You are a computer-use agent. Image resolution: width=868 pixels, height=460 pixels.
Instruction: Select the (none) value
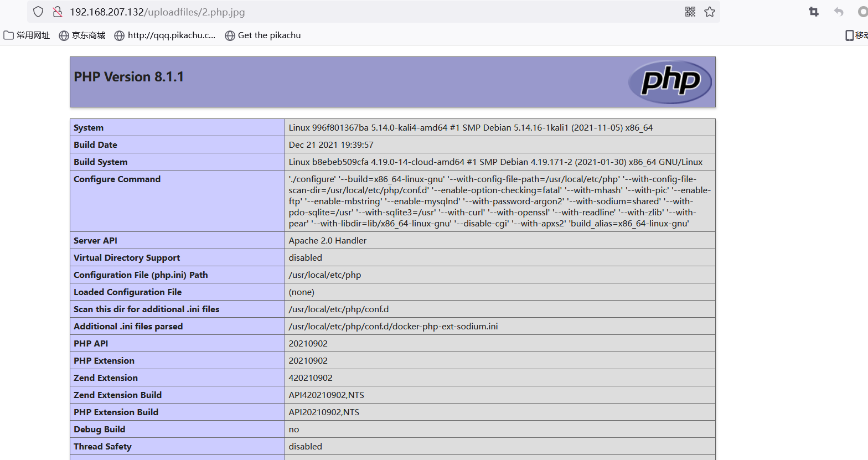tap(302, 292)
